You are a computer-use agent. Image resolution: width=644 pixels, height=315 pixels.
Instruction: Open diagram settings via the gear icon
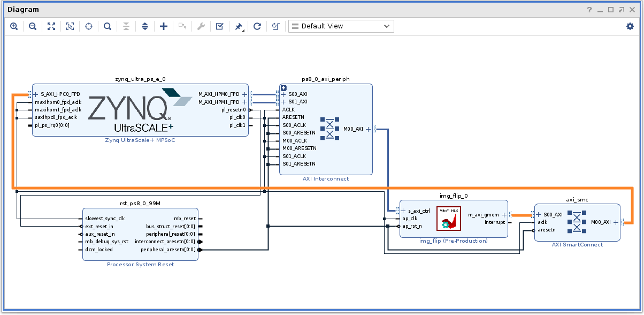coord(630,26)
